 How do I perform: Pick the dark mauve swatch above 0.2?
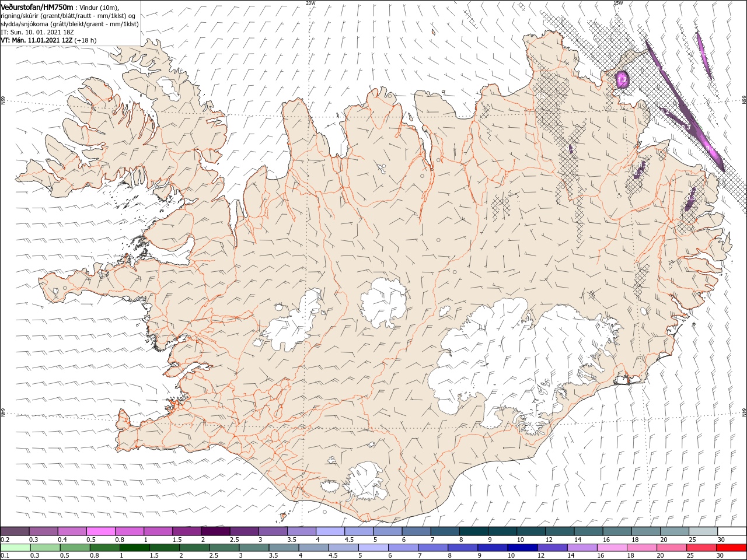[x=15, y=531]
